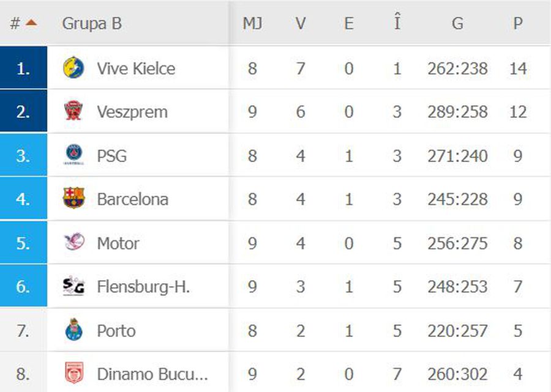Click the Barcelona club crest
551x392 pixels.
point(74,198)
